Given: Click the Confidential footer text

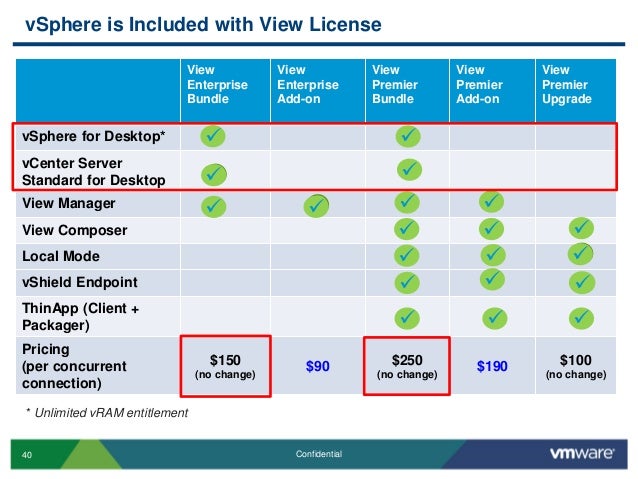Looking at the screenshot, I should click(319, 454).
